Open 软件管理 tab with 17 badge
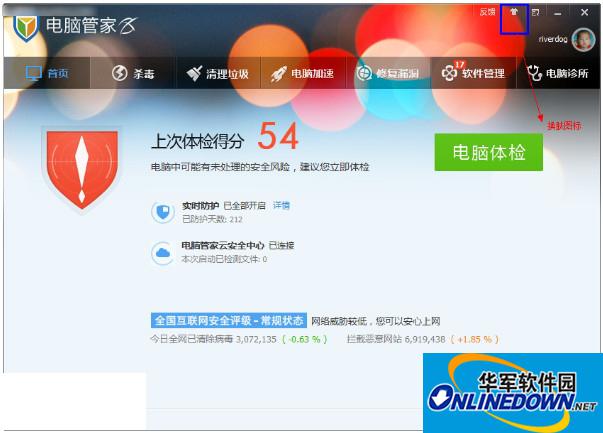Screen dimensions: 603x433 point(473,73)
